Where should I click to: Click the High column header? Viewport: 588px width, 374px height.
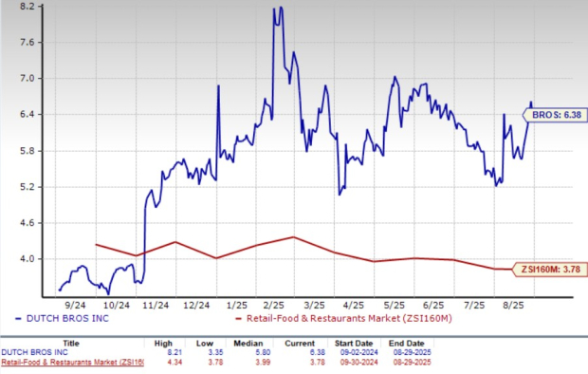pos(163,344)
